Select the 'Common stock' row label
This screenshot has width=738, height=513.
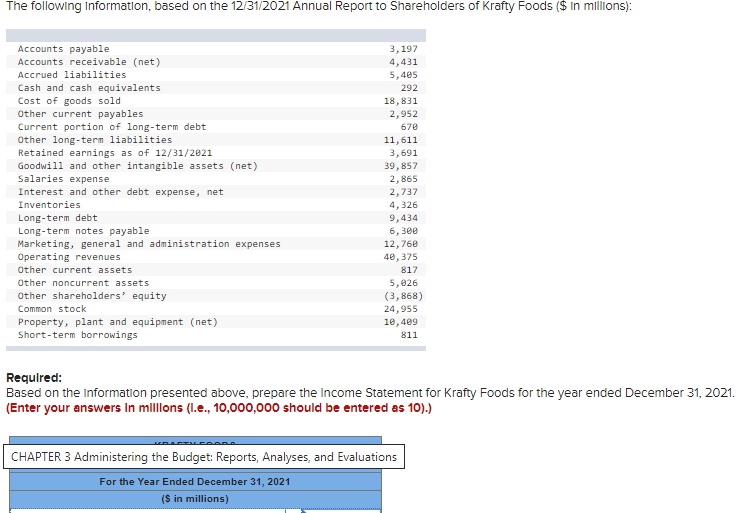(x=52, y=309)
